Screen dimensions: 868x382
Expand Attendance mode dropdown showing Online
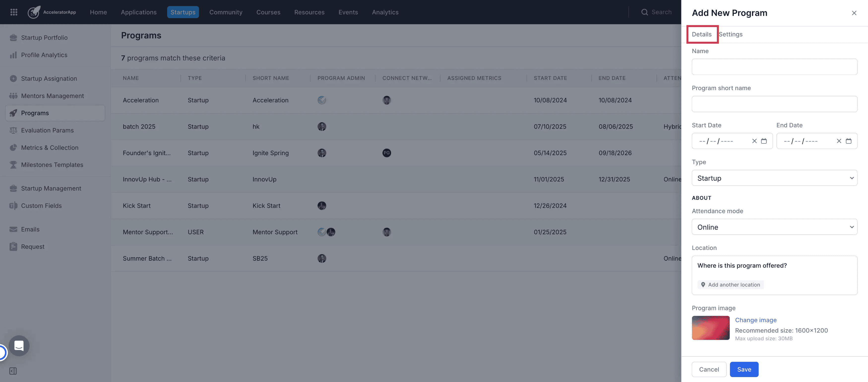click(x=774, y=227)
